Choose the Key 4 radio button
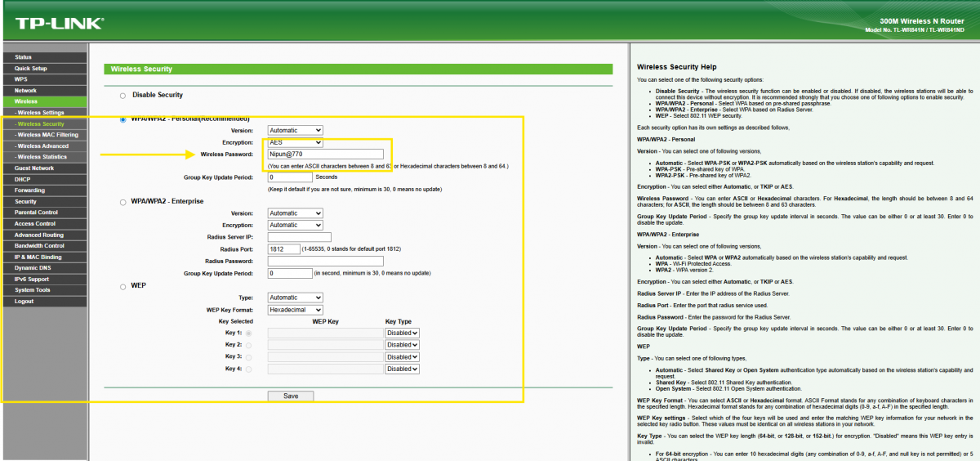The height and width of the screenshot is (461, 980). (248, 369)
